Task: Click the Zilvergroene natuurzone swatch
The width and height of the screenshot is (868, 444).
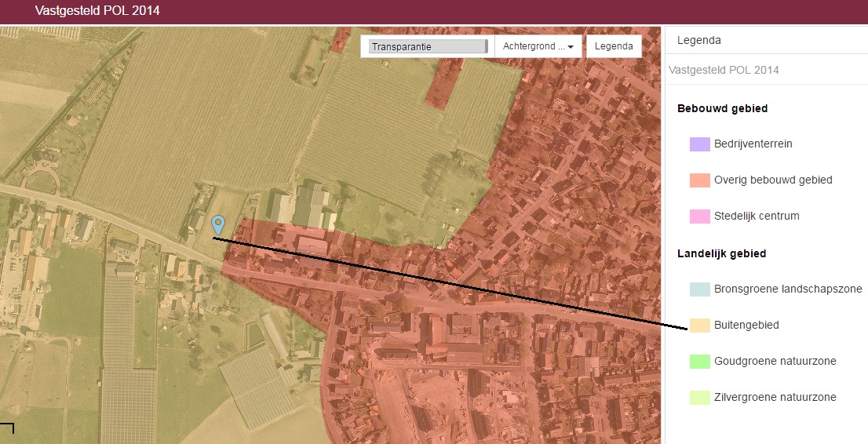Action: click(699, 398)
